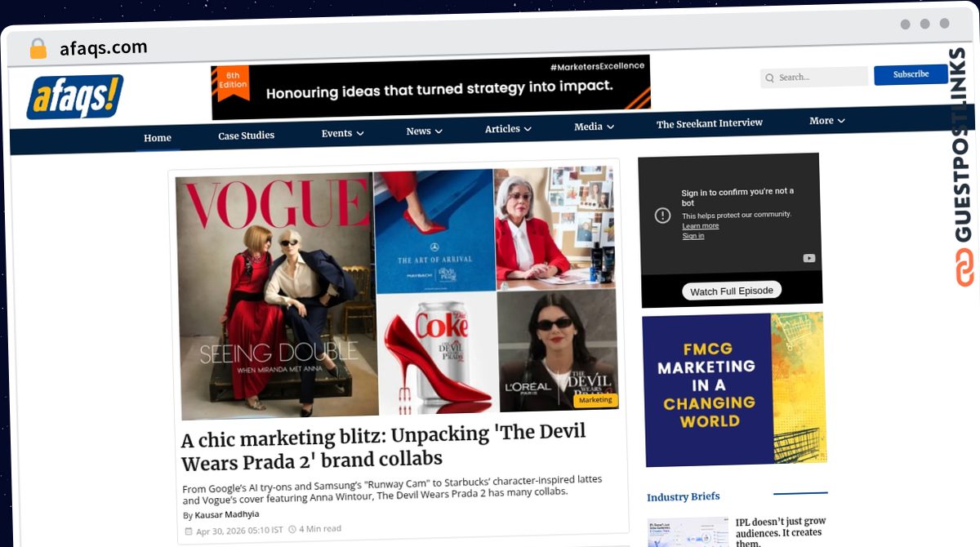The image size is (980, 547).
Task: Open the Case Studies menu item
Action: pyautogui.click(x=246, y=136)
